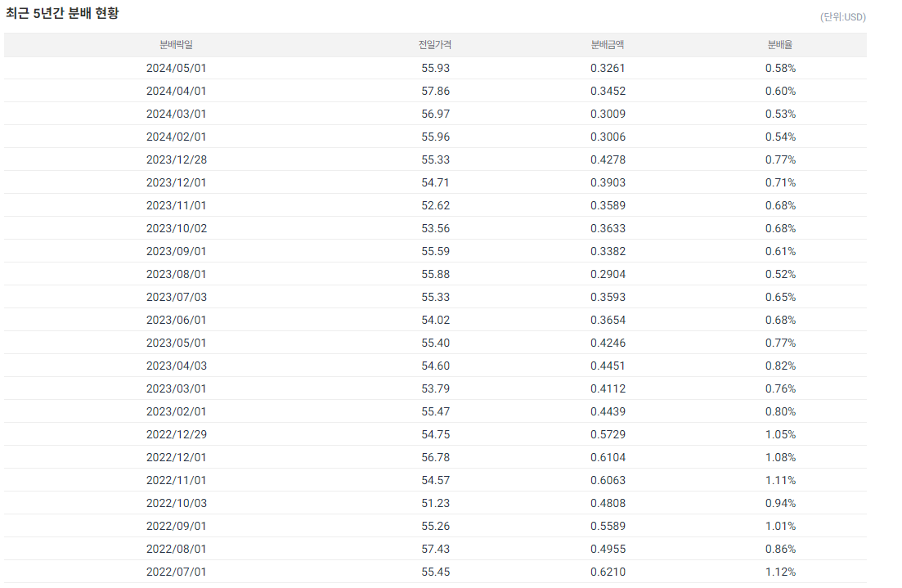902x588 pixels.
Task: Select the date 2023/10/02
Action: click(x=177, y=228)
